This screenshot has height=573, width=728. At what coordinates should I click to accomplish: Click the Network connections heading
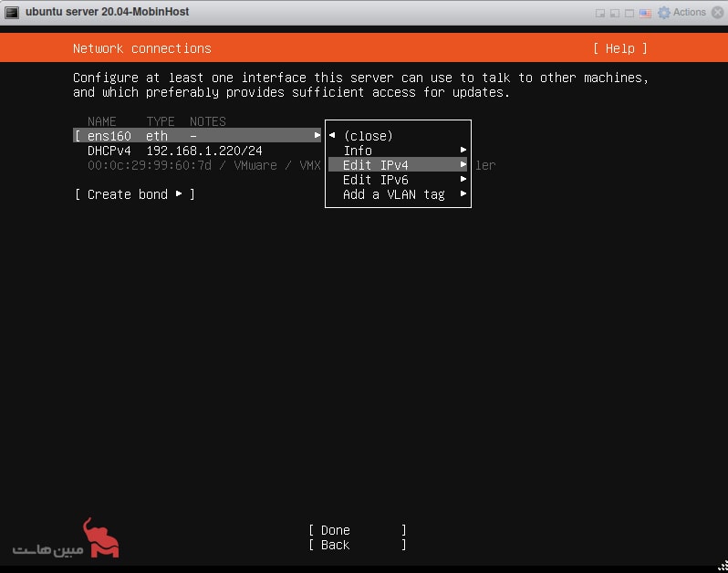tap(142, 48)
